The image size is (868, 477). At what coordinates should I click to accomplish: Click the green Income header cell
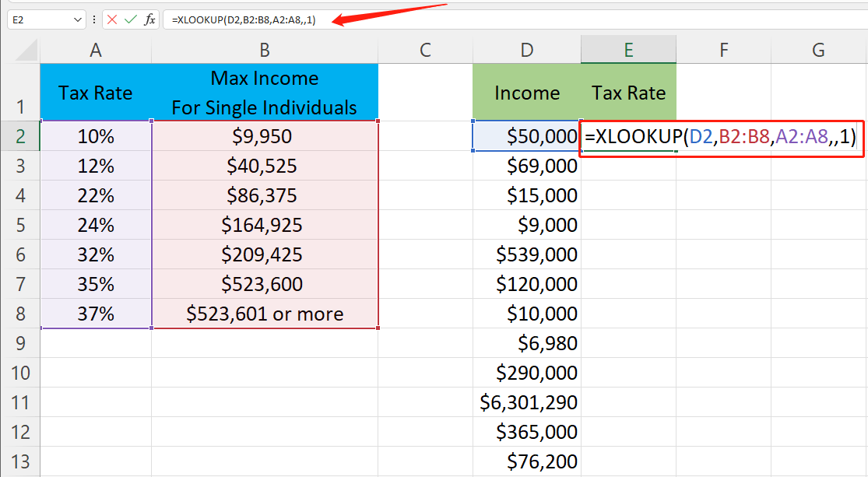point(527,93)
